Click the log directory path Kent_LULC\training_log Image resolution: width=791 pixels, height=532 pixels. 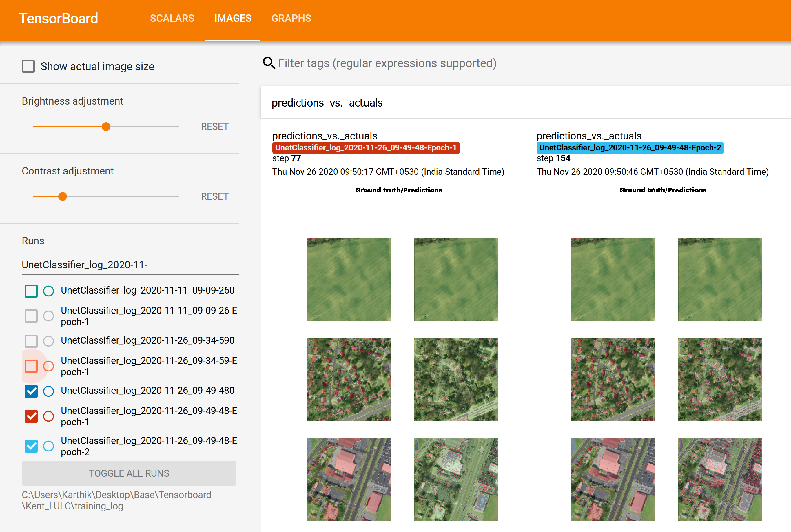tap(117, 500)
